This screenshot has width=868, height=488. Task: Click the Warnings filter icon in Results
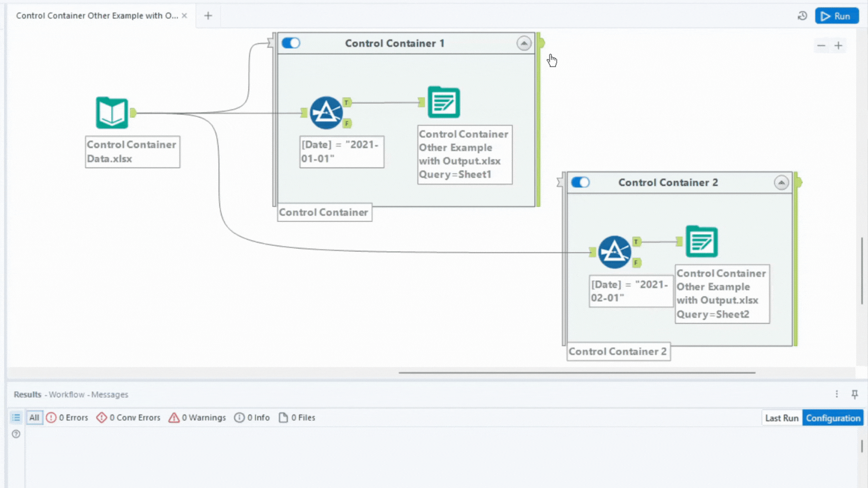click(174, 418)
